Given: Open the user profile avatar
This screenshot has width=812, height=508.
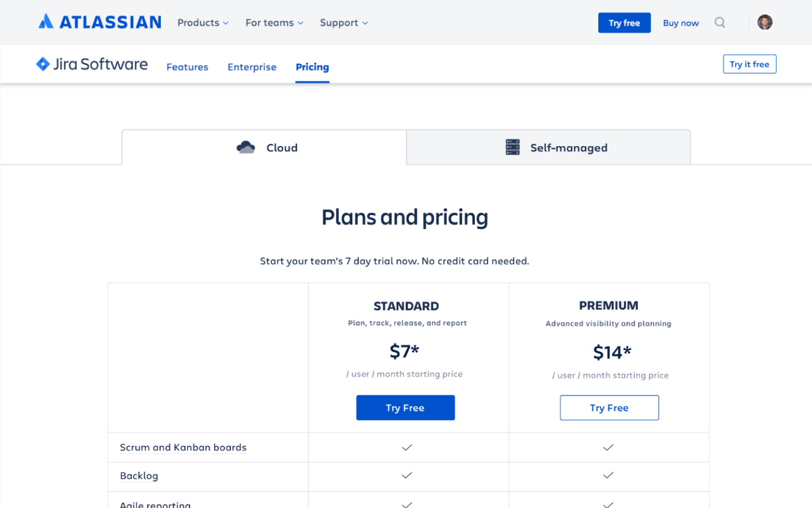Looking at the screenshot, I should coord(765,23).
